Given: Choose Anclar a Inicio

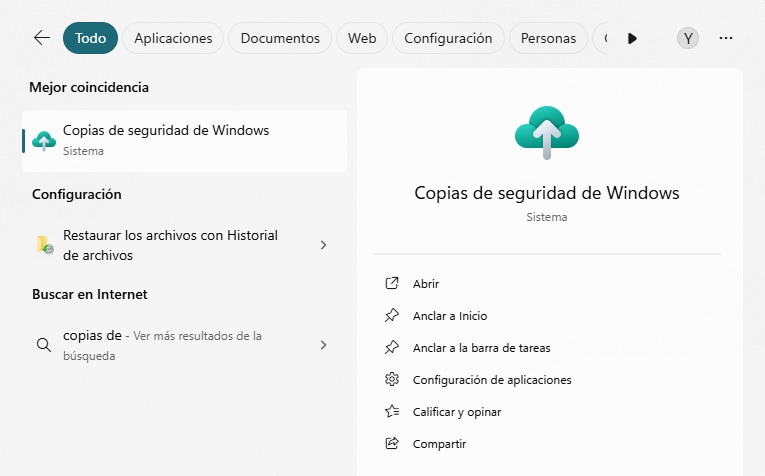Looking at the screenshot, I should click(x=450, y=316).
